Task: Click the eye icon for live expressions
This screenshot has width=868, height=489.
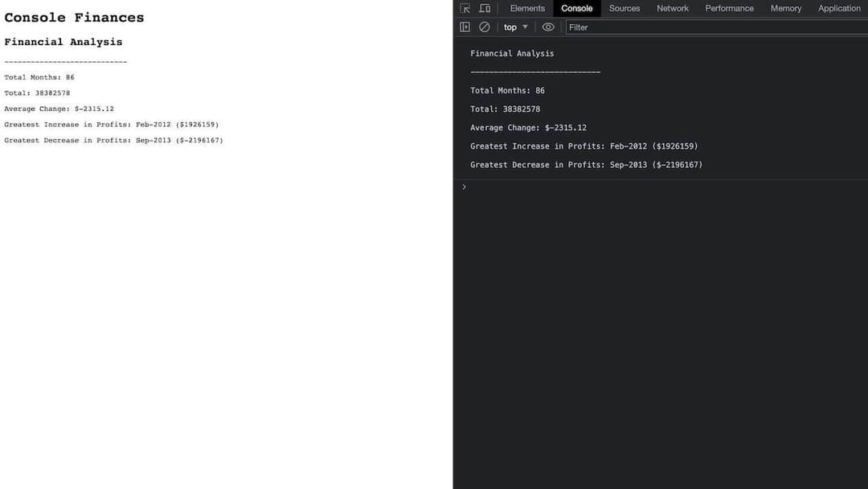Action: [x=548, y=27]
